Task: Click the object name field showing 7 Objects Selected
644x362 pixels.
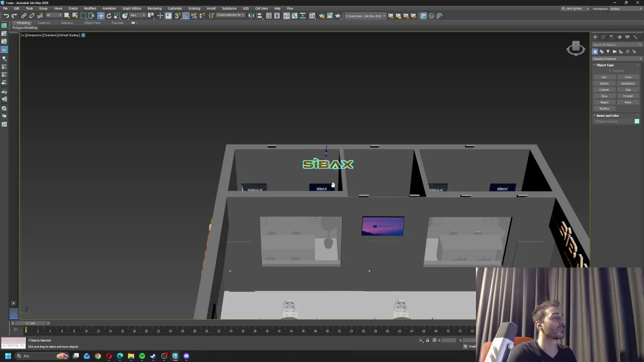Action: pyautogui.click(x=613, y=121)
